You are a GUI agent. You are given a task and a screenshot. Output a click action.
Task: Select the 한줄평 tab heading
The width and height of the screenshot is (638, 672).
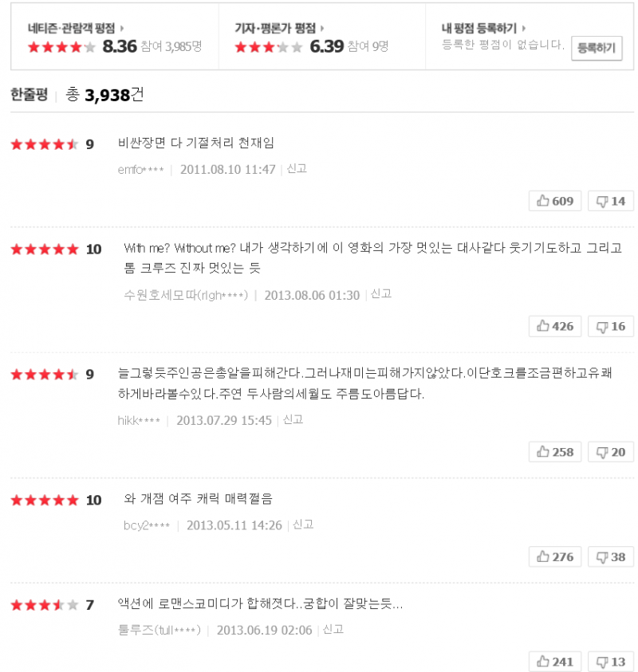29,95
